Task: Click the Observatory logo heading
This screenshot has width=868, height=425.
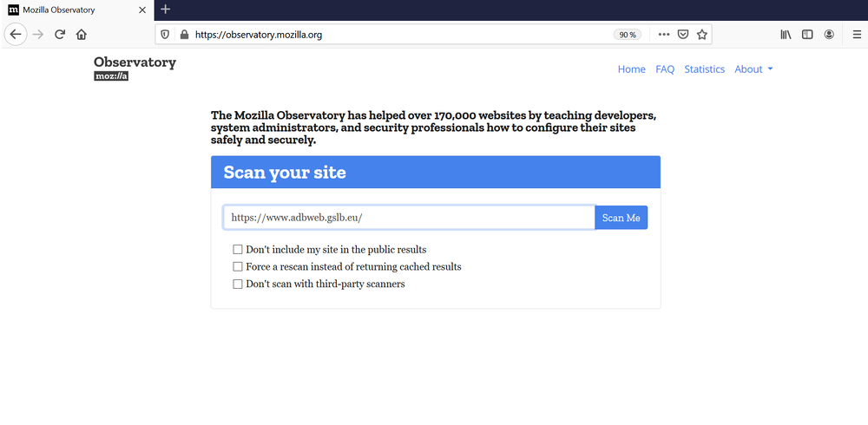Action: pos(135,62)
